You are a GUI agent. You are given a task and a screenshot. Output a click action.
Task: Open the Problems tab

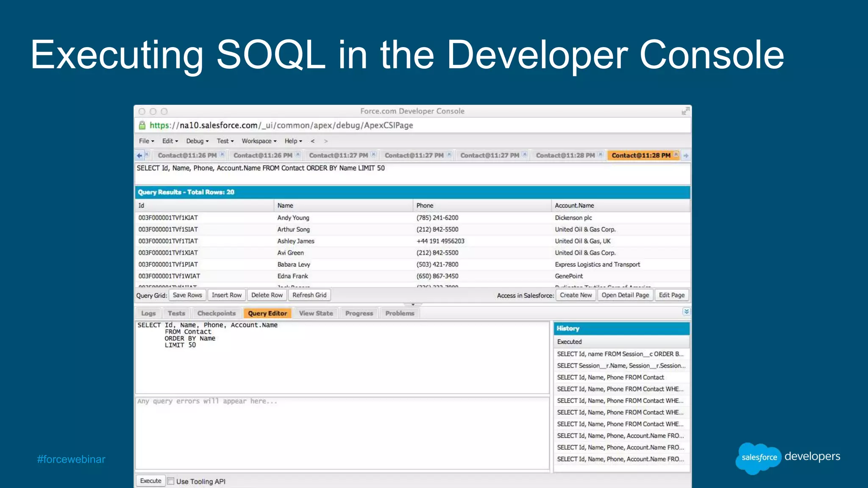pyautogui.click(x=400, y=313)
